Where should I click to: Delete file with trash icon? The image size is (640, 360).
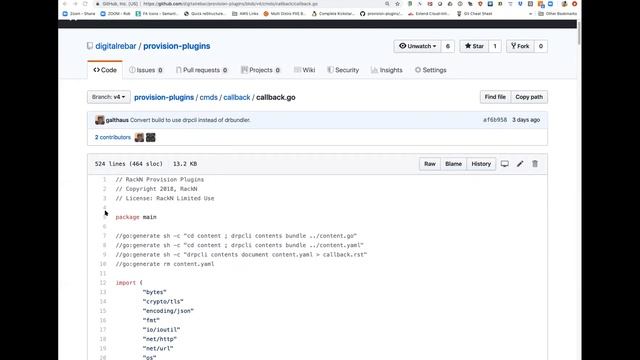click(535, 164)
